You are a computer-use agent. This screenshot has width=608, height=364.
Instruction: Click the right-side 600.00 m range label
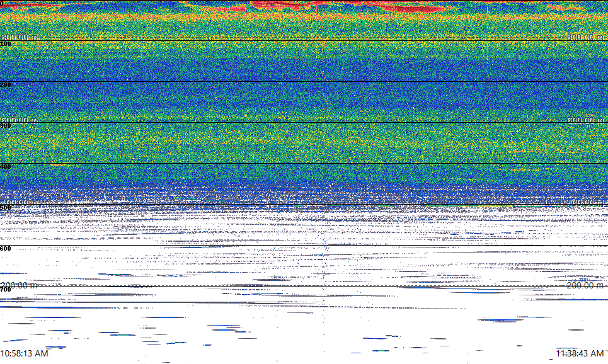coord(585,120)
